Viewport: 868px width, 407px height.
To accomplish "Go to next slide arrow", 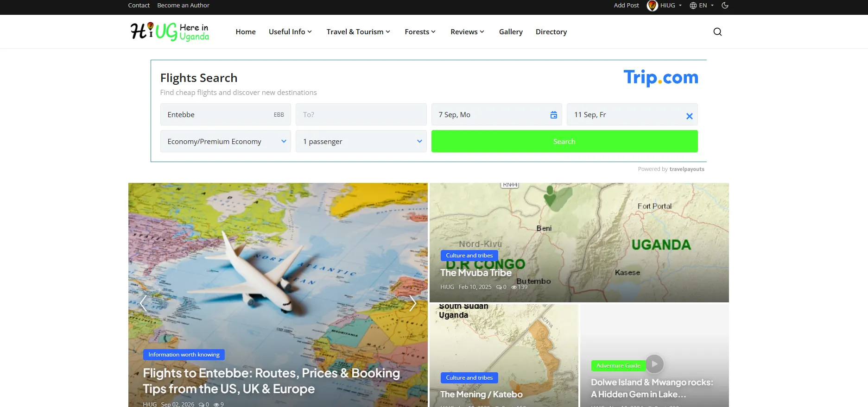I will [413, 304].
